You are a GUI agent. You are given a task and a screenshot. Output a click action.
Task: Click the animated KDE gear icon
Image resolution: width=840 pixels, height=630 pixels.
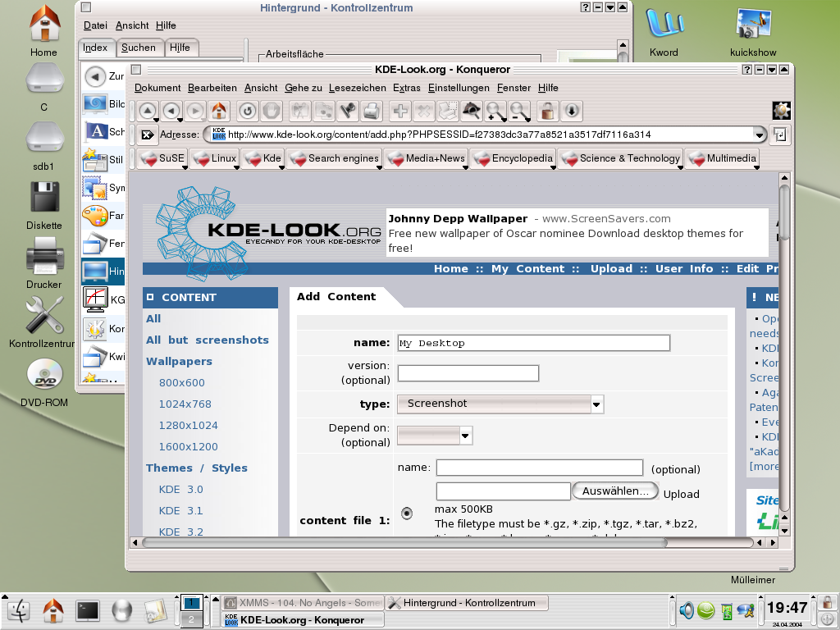click(x=781, y=111)
